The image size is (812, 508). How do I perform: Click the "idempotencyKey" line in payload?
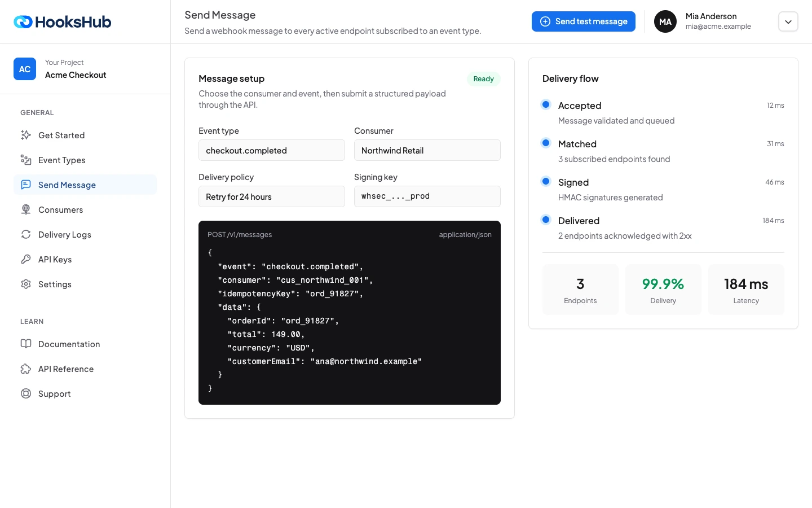(290, 294)
